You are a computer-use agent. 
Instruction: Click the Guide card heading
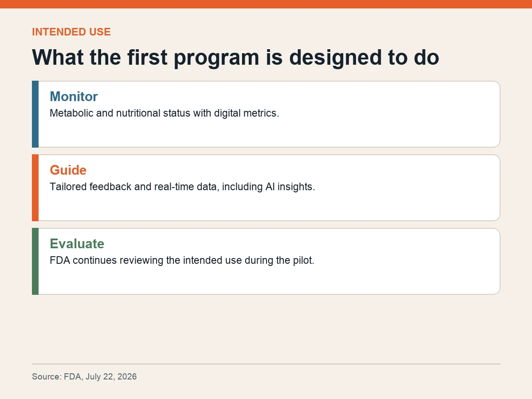tap(68, 170)
